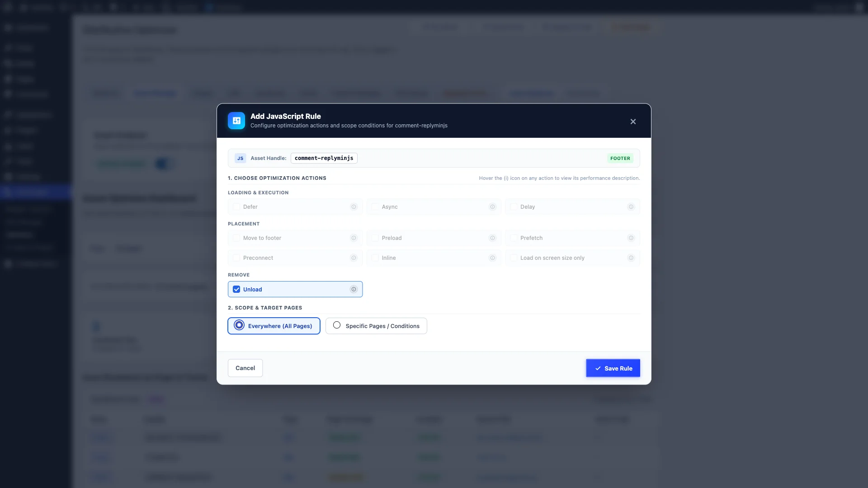This screenshot has height=488, width=868.
Task: Open the Preload action info icon
Action: 492,238
